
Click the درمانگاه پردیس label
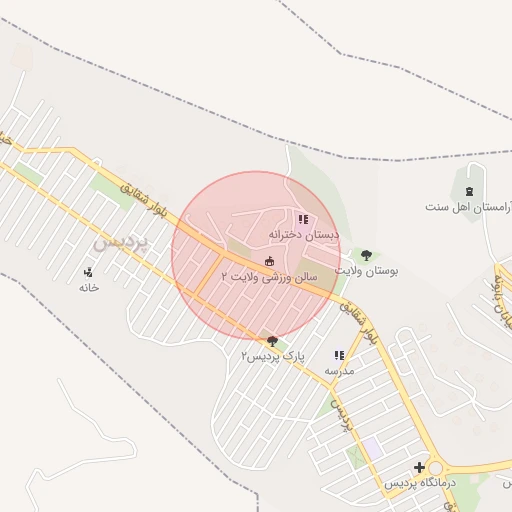(x=420, y=483)
